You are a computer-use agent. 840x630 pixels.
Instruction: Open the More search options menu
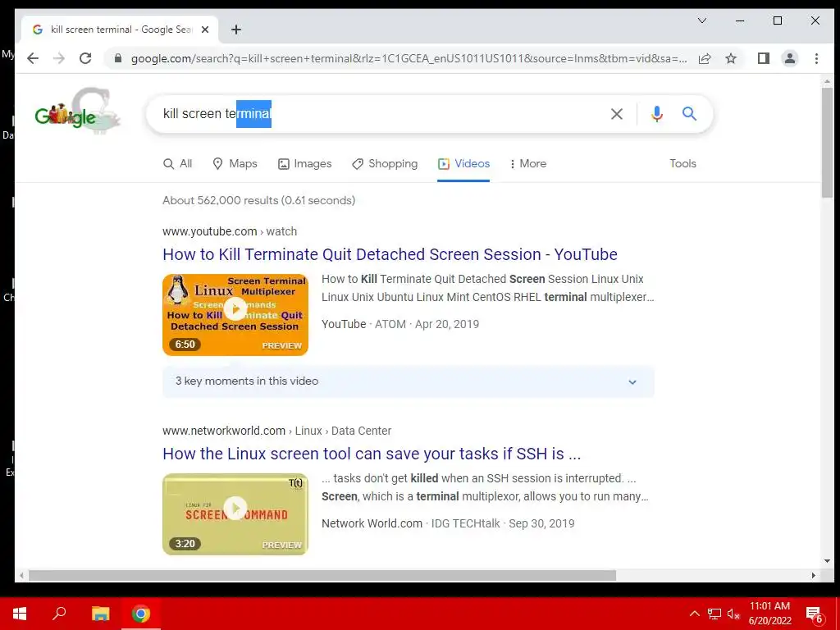tap(527, 164)
